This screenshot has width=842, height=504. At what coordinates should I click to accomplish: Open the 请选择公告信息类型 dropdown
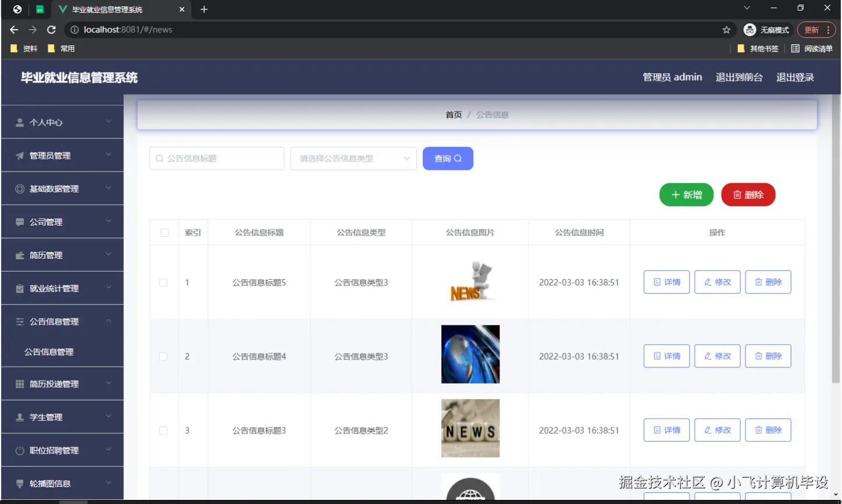click(353, 158)
